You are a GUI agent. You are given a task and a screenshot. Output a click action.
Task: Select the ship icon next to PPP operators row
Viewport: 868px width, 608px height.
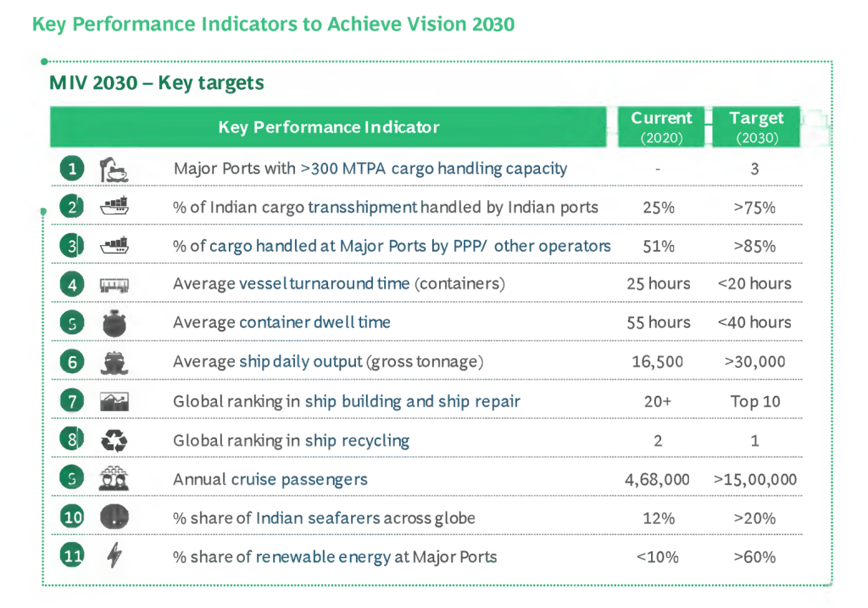(113, 246)
